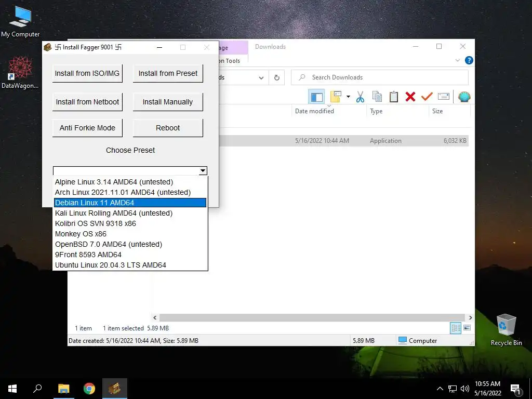The width and height of the screenshot is (532, 399).
Task: Open address bar history dropdown in Explorer
Action: [x=261, y=78]
